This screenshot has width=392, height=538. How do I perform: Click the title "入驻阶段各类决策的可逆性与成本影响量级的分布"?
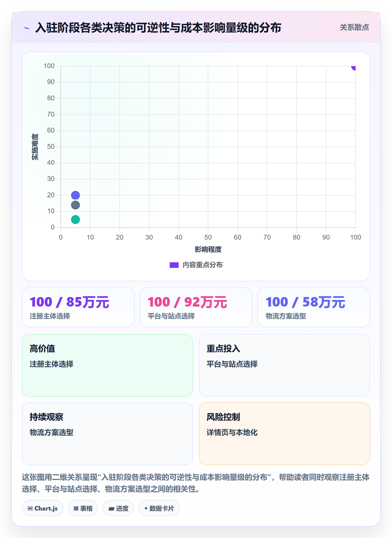click(x=158, y=28)
